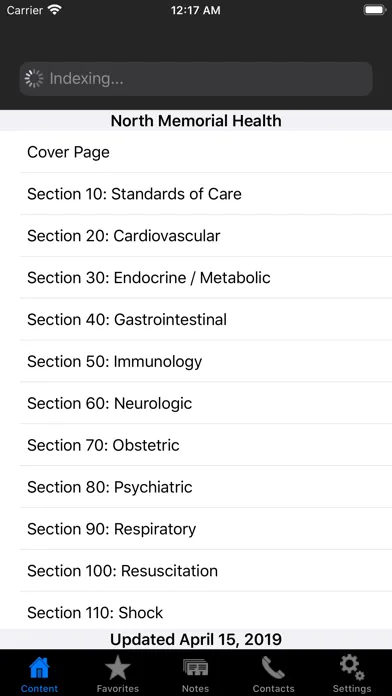Open Contacts via the phone icon
The image size is (392, 696).
pyautogui.click(x=273, y=668)
